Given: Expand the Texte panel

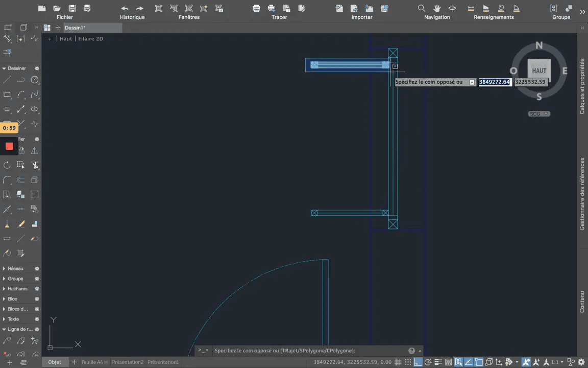Looking at the screenshot, I should [4, 319].
